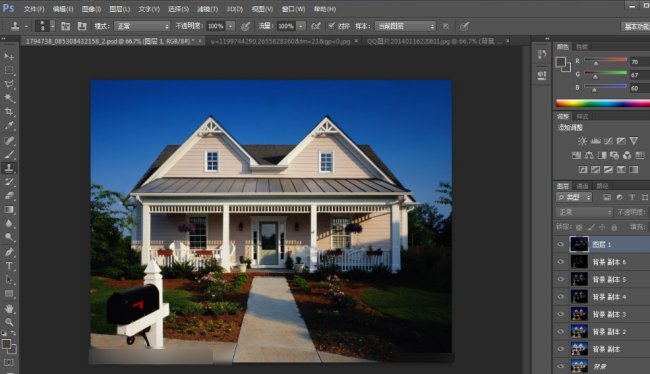Open the clone stamp mode (模式) dropdown
Screen dimensions: 650x374
pos(142,26)
